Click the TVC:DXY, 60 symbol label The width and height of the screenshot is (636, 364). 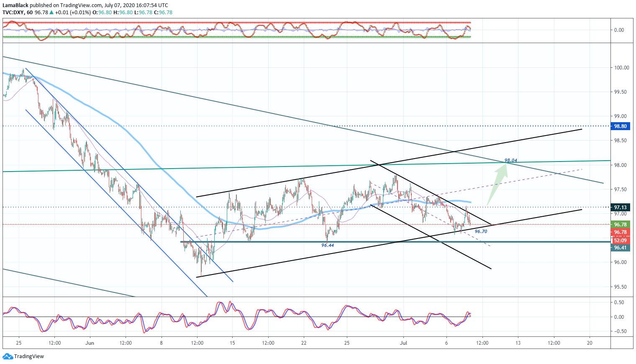click(18, 13)
